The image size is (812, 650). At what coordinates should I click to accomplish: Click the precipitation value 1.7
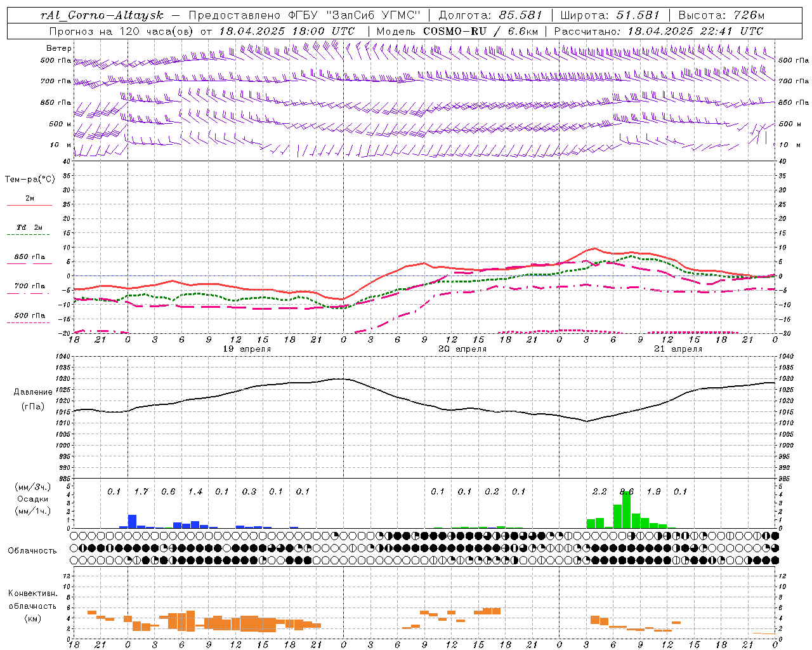click(x=141, y=492)
